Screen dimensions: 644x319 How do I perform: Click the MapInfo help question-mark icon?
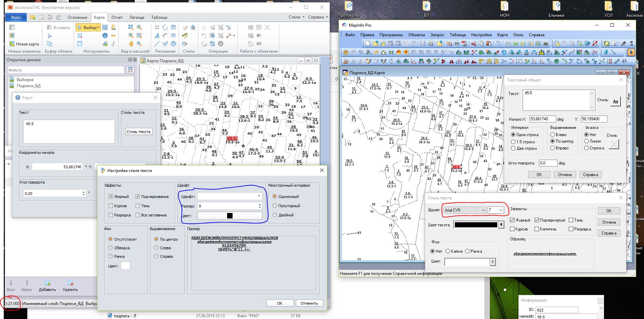624,61
